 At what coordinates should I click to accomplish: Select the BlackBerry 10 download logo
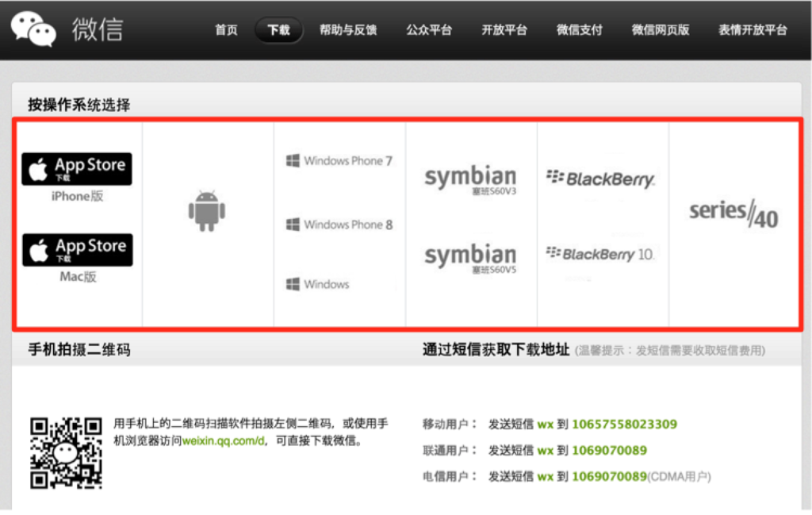pos(601,253)
